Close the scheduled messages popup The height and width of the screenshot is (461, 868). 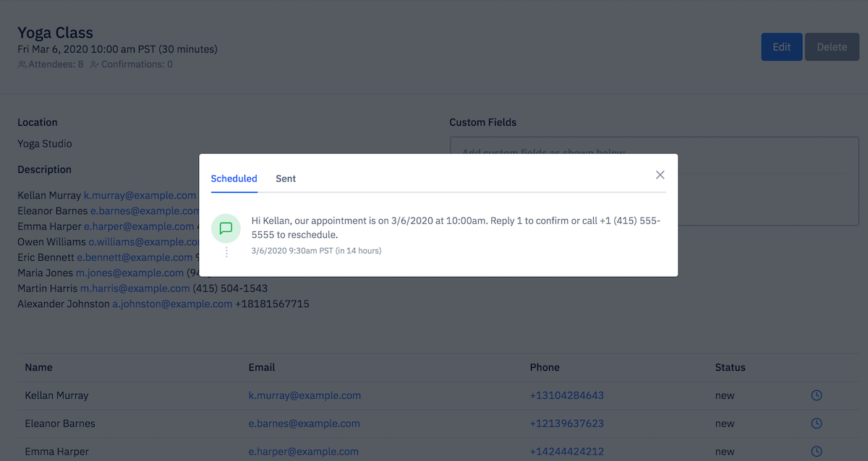tap(660, 175)
